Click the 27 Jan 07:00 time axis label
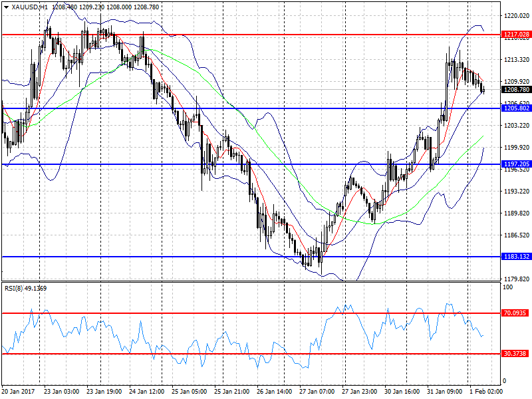Viewport: 532px width, 399px height. (317, 392)
